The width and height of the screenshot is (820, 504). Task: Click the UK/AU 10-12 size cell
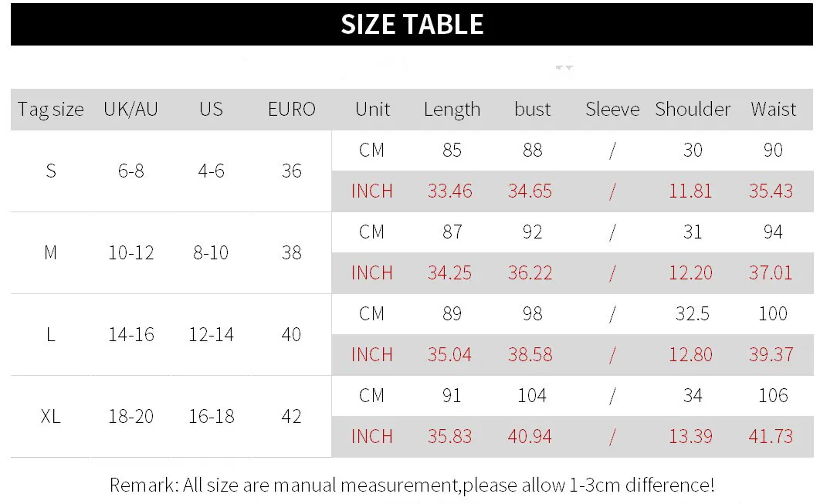(x=130, y=253)
